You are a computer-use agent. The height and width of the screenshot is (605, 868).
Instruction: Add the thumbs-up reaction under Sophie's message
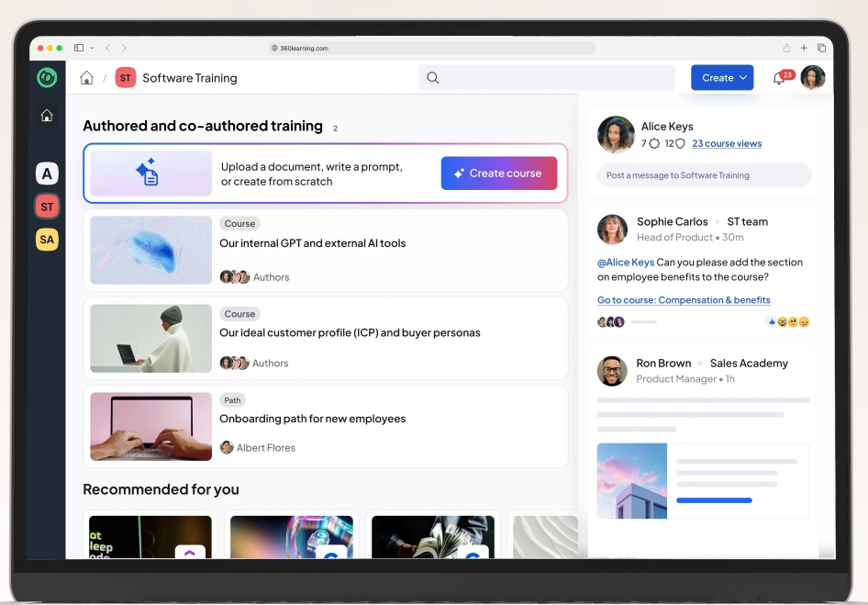[771, 321]
